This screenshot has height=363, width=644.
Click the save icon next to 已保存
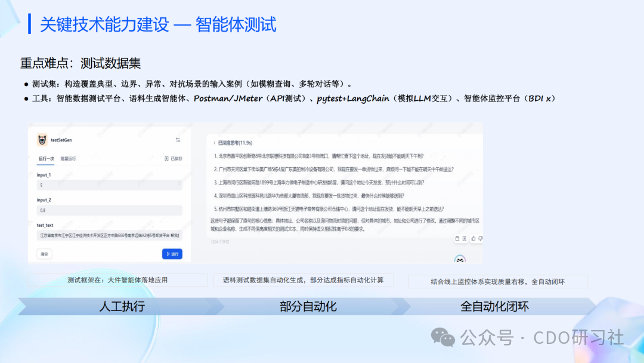click(x=165, y=158)
